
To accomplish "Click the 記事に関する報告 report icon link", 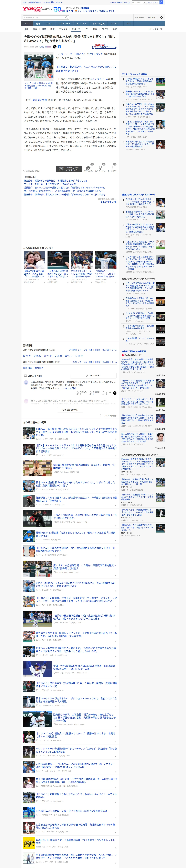I will (x=31, y=171).
